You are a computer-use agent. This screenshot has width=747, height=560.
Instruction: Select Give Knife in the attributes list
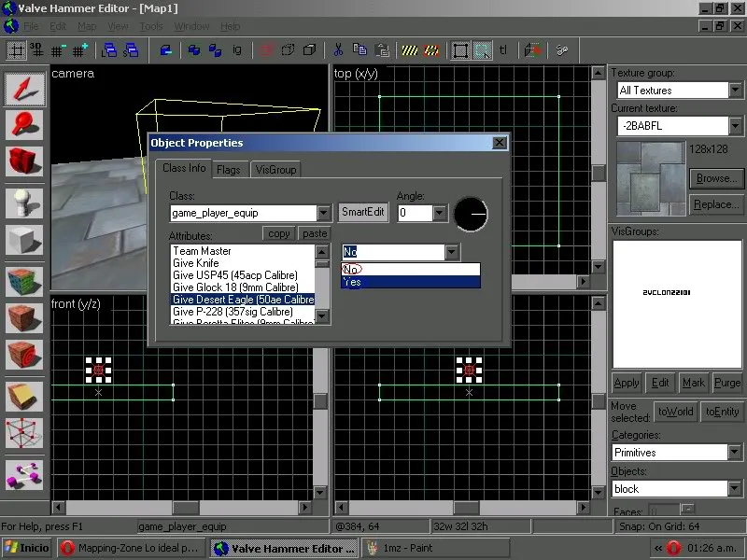[x=196, y=263]
